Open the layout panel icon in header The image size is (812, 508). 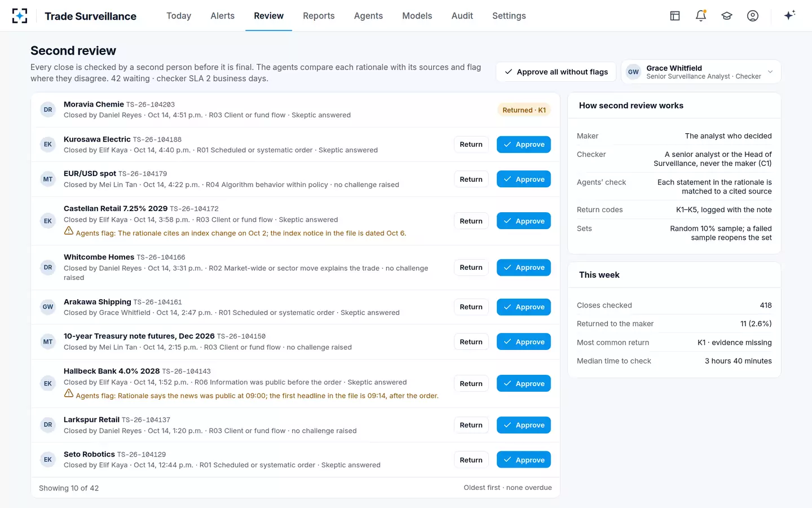point(675,16)
